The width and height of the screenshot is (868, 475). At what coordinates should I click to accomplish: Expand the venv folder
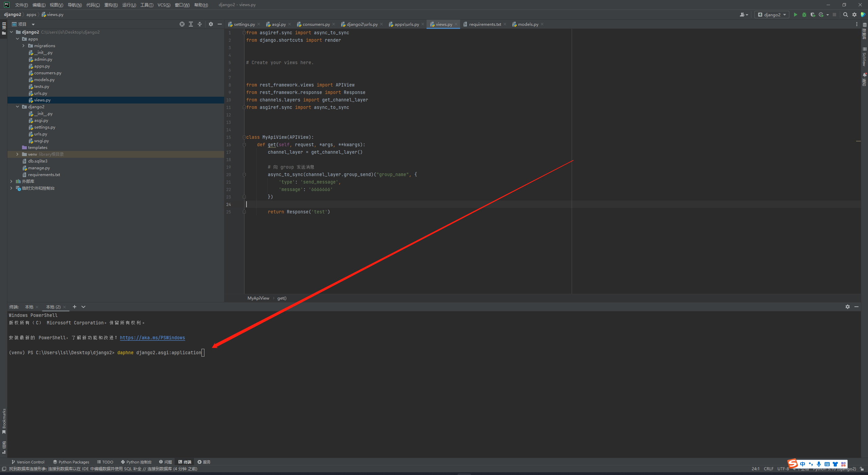(x=18, y=154)
